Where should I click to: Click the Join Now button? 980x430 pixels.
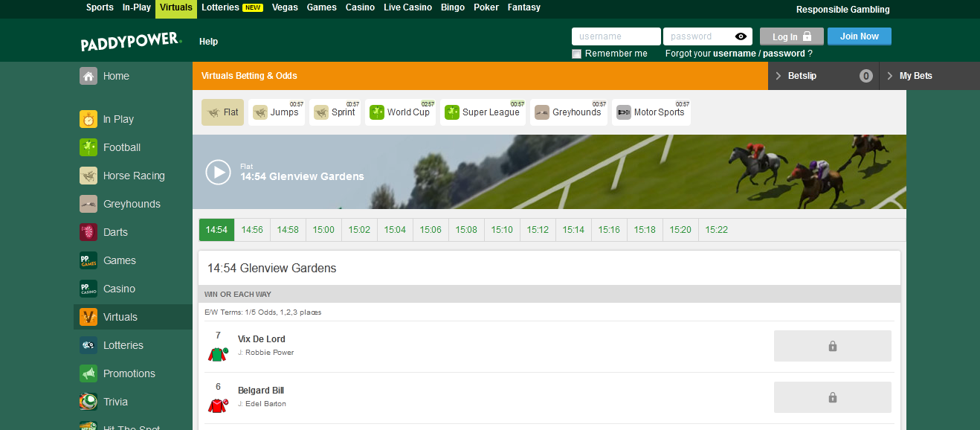[860, 36]
